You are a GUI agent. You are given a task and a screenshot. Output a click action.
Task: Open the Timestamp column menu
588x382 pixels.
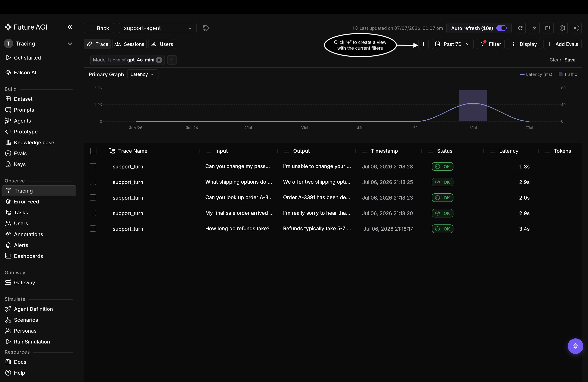tap(364, 151)
